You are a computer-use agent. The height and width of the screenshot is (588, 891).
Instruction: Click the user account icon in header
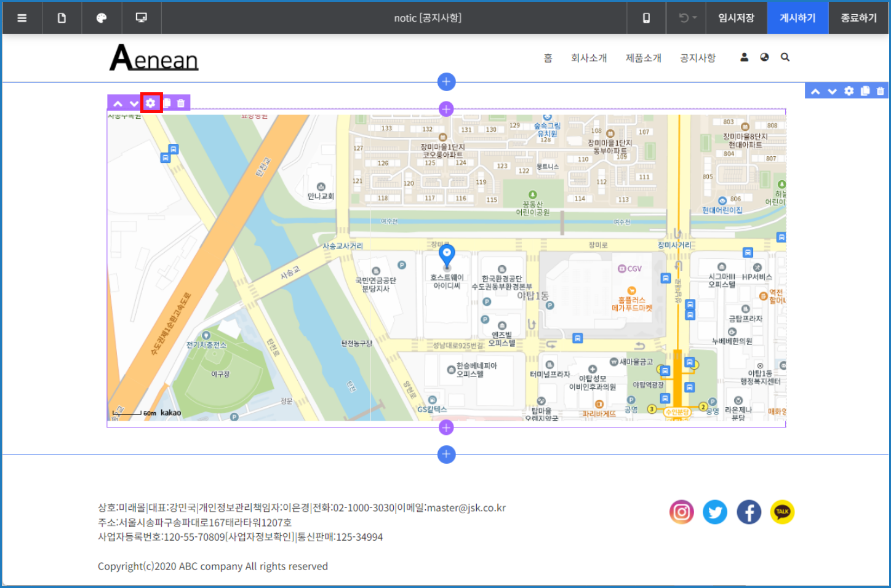click(744, 57)
